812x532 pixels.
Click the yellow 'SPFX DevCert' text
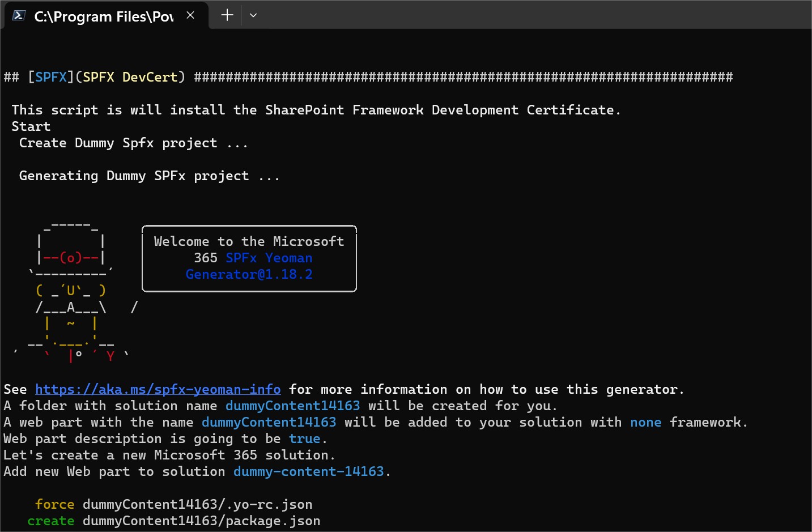(130, 77)
